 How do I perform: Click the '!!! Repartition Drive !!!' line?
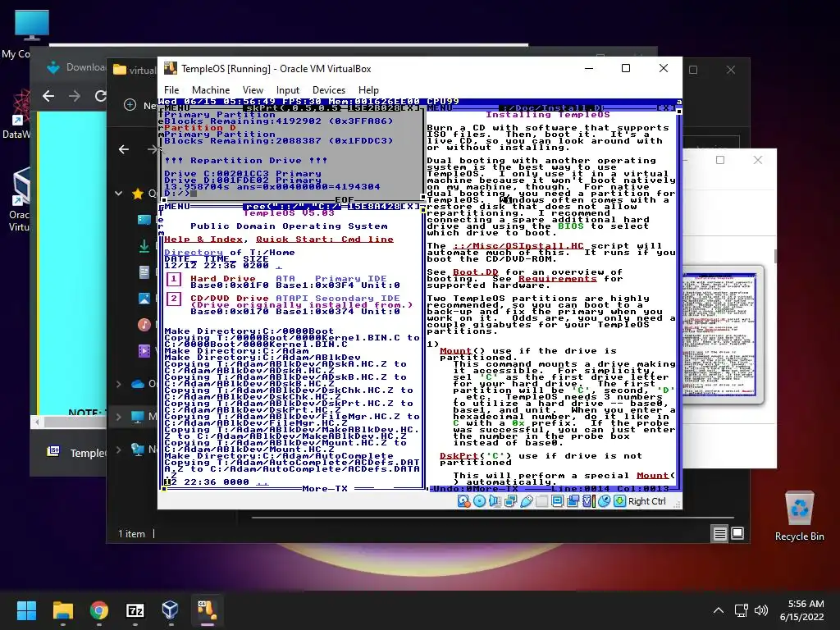[246, 161]
